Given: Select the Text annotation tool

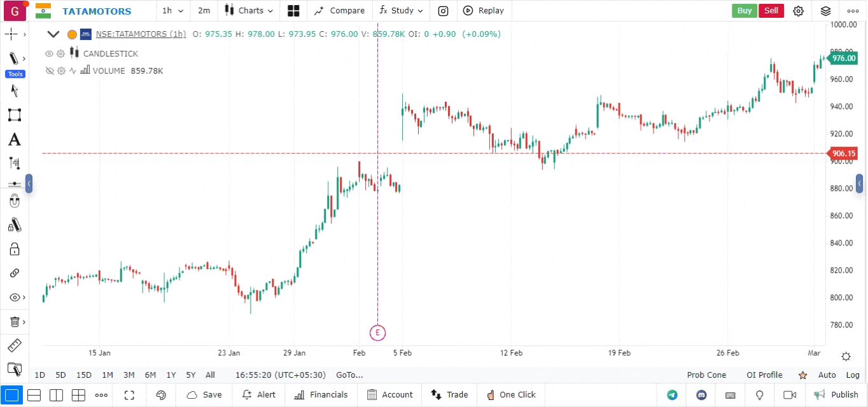Looking at the screenshot, I should pos(14,139).
